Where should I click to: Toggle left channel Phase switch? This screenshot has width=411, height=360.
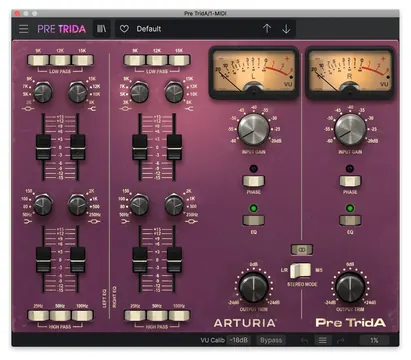click(253, 181)
